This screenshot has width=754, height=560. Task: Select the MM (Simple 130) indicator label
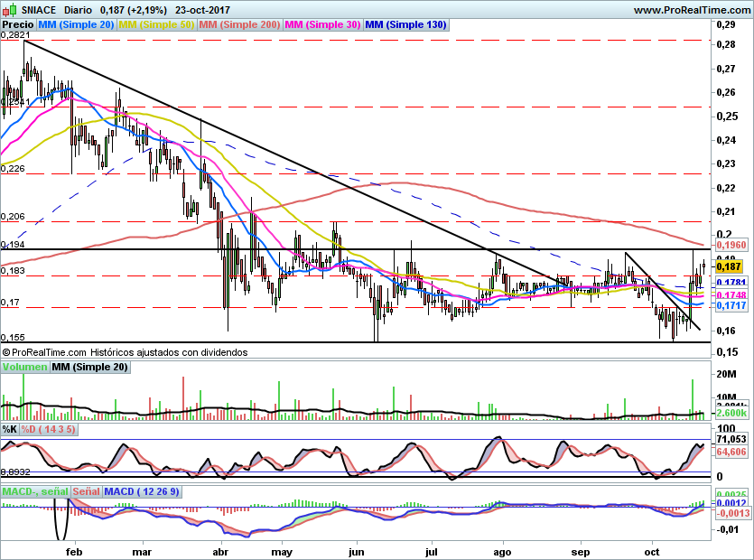tap(405, 25)
